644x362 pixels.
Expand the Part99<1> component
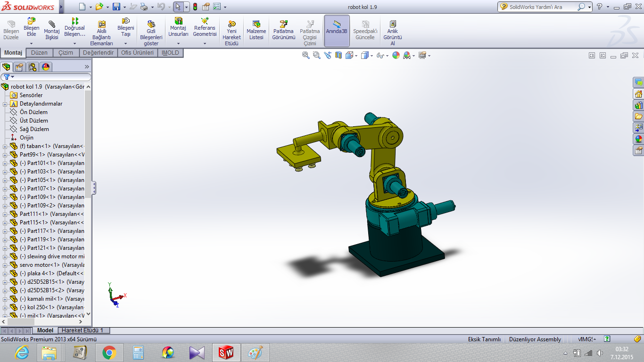point(5,155)
